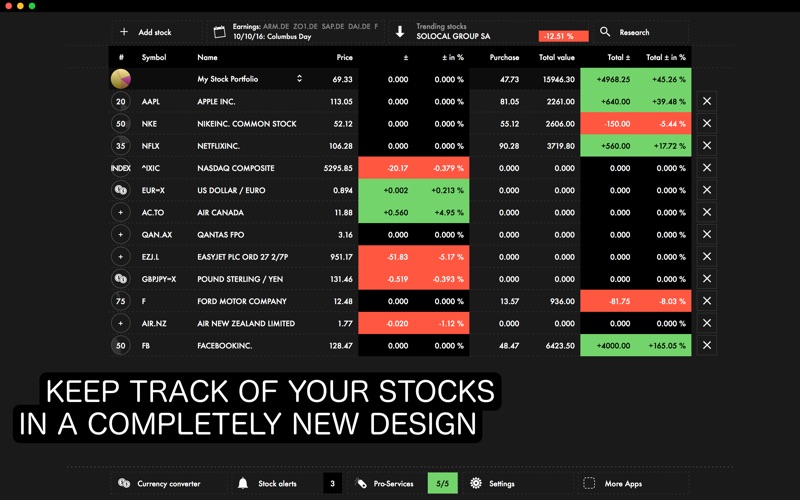The height and width of the screenshot is (500, 800).
Task: Click the 35 shares badge for NFLX
Action: [121, 146]
